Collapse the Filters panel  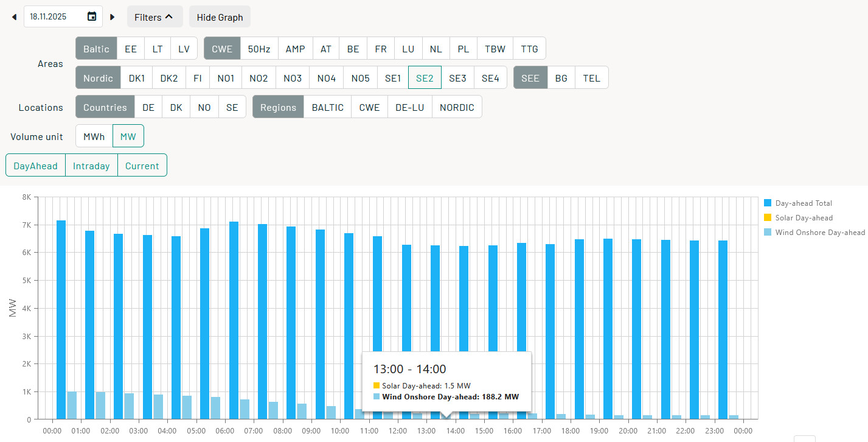pyautogui.click(x=155, y=17)
